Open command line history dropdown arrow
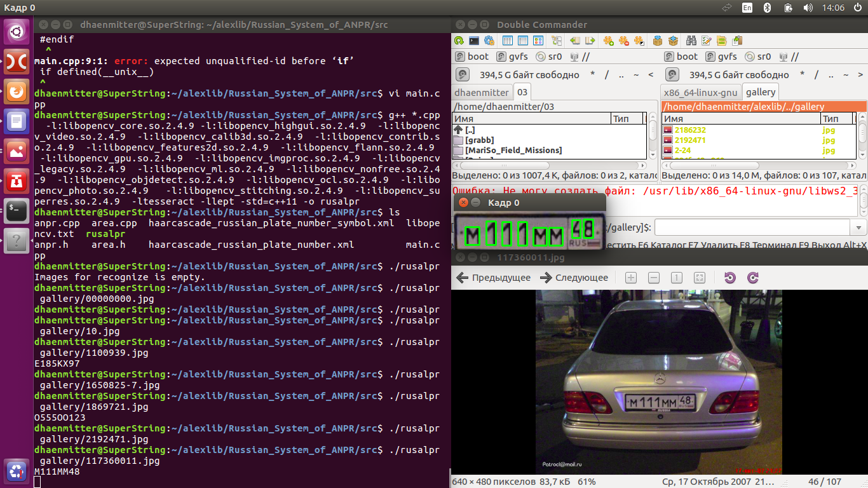 tap(858, 227)
